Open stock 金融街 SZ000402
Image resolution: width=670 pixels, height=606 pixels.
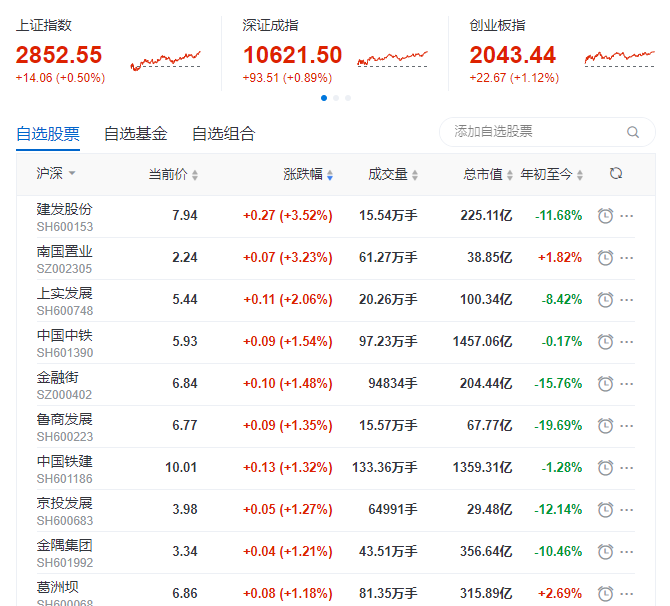tap(65, 385)
